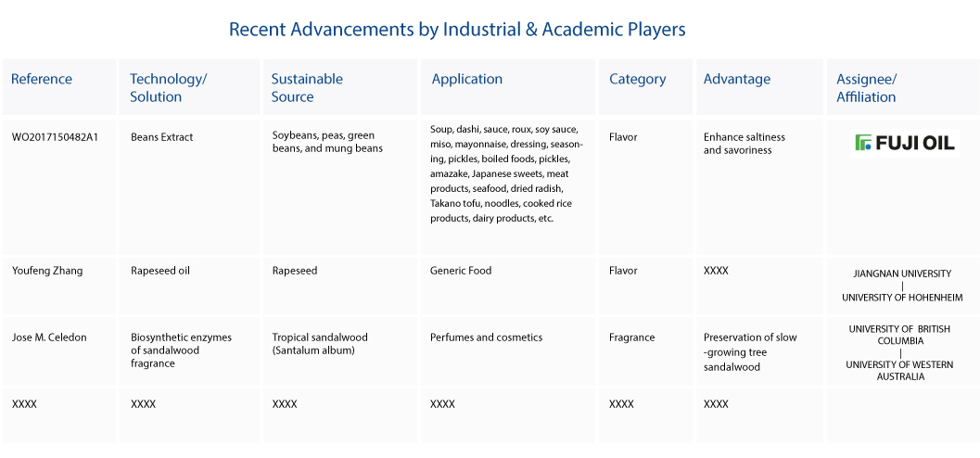Click the Fuji Oil logo
980x458 pixels.
click(x=904, y=143)
